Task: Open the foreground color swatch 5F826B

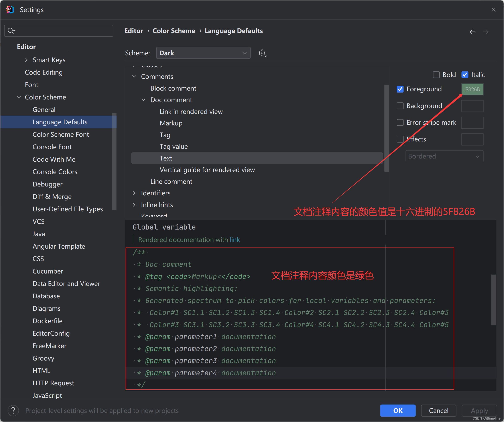Action: pyautogui.click(x=472, y=89)
